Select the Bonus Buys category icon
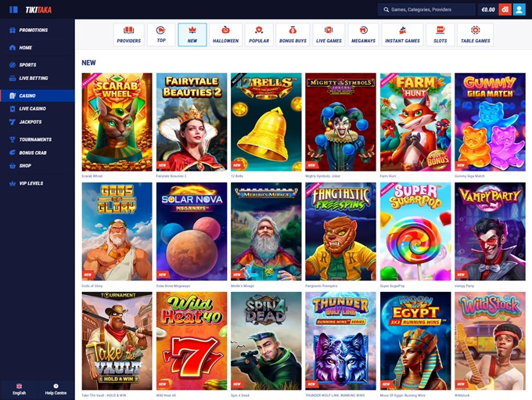 pyautogui.click(x=292, y=34)
